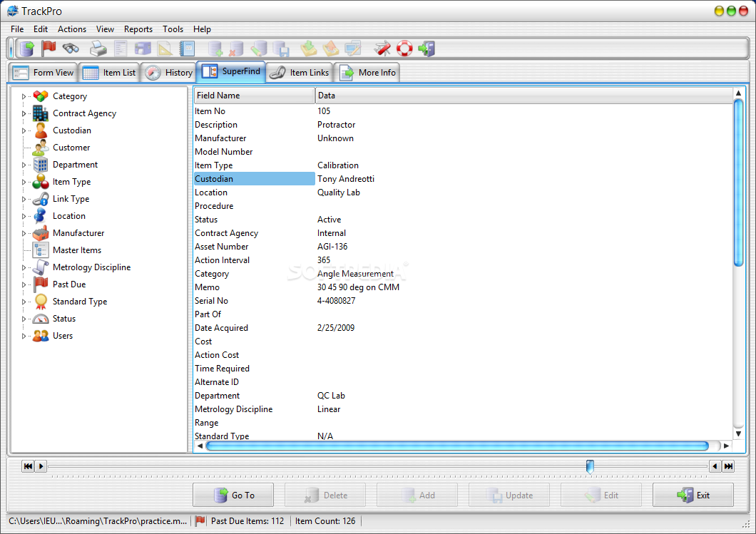The height and width of the screenshot is (534, 756).
Task: Expand the Custodian tree node
Action: 24,130
